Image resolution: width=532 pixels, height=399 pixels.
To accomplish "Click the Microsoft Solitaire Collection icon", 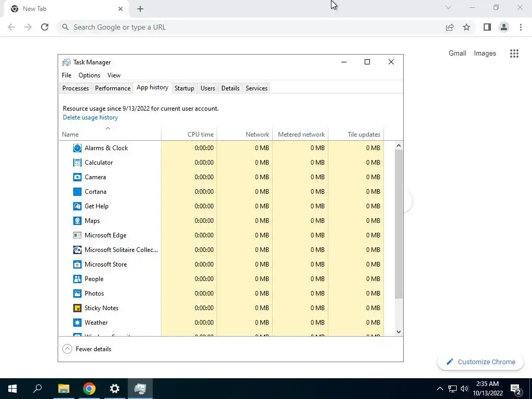I will pos(77,250).
